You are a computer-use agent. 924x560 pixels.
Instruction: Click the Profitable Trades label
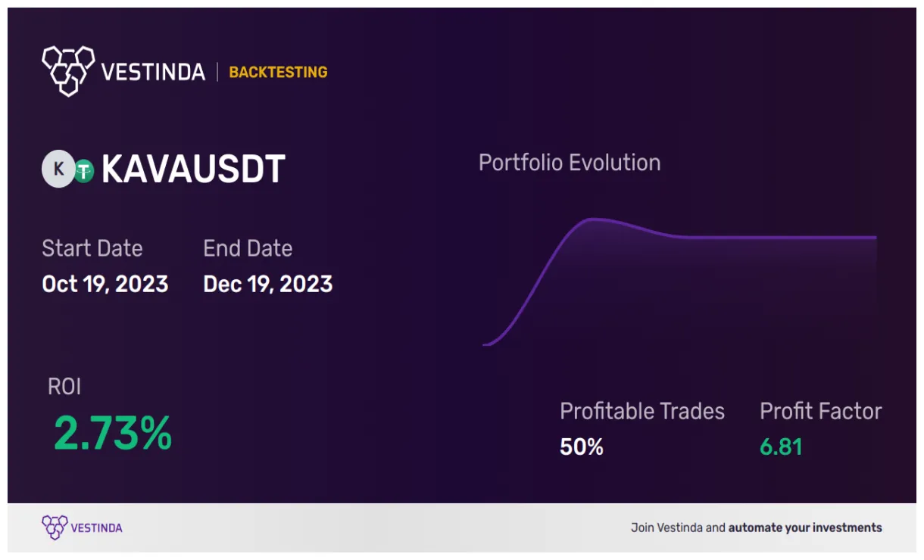pyautogui.click(x=642, y=411)
